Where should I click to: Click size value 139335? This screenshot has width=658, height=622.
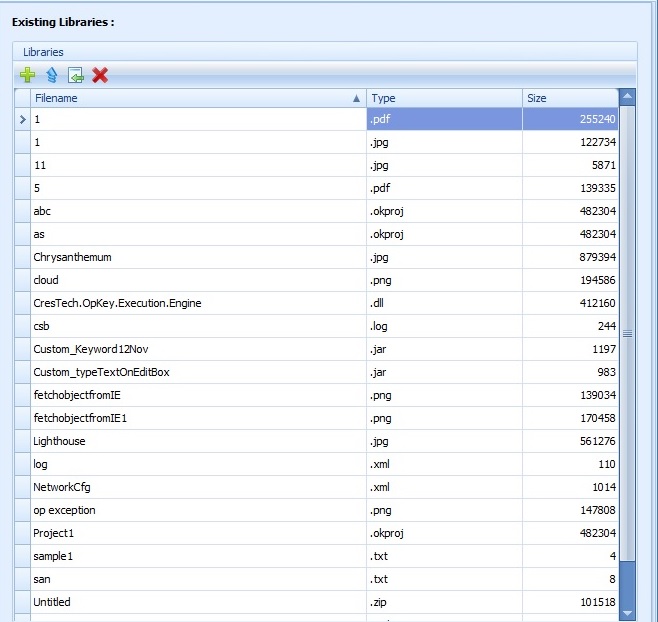(598, 188)
